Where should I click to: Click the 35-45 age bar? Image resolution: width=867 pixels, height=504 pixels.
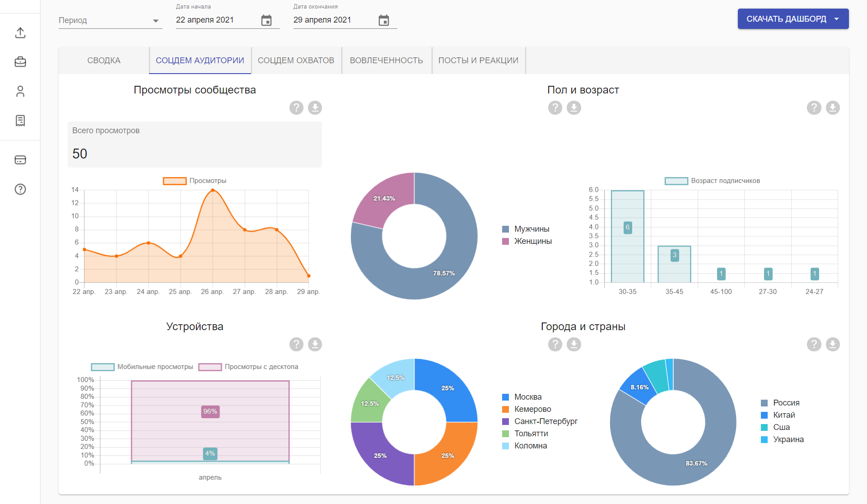[x=674, y=264]
